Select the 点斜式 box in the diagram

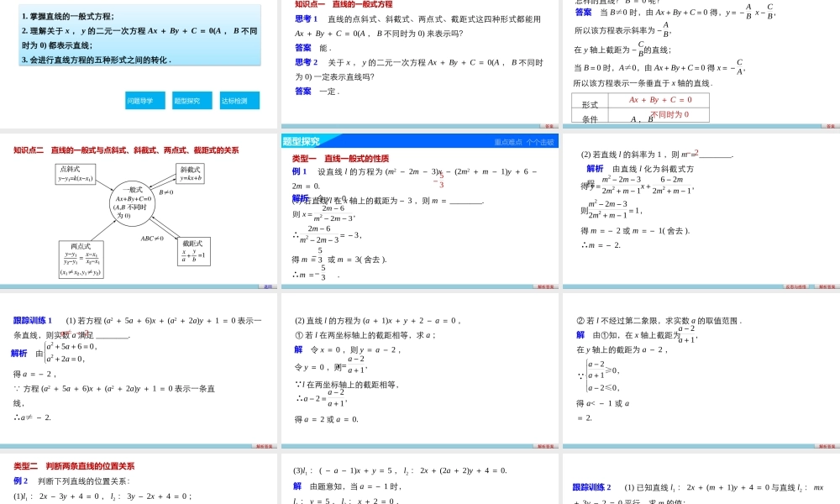[x=76, y=174]
